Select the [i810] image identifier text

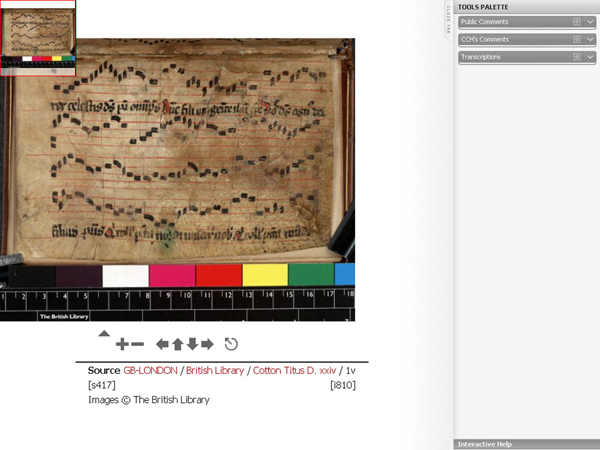pos(343,385)
